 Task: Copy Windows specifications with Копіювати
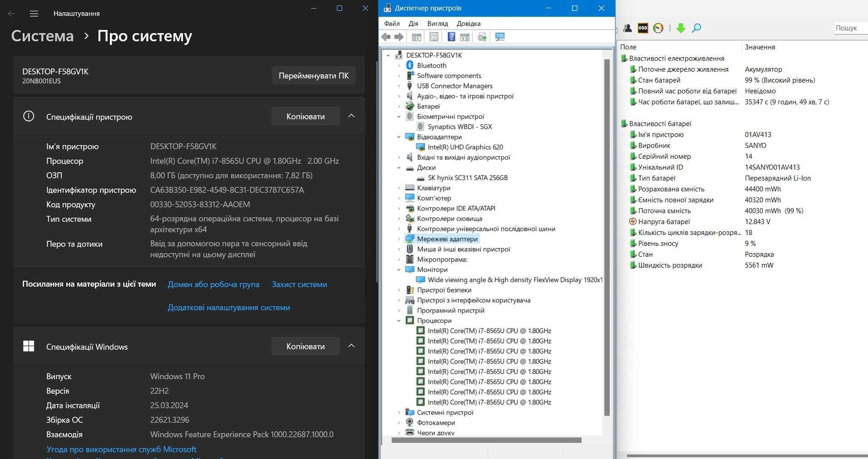point(306,347)
